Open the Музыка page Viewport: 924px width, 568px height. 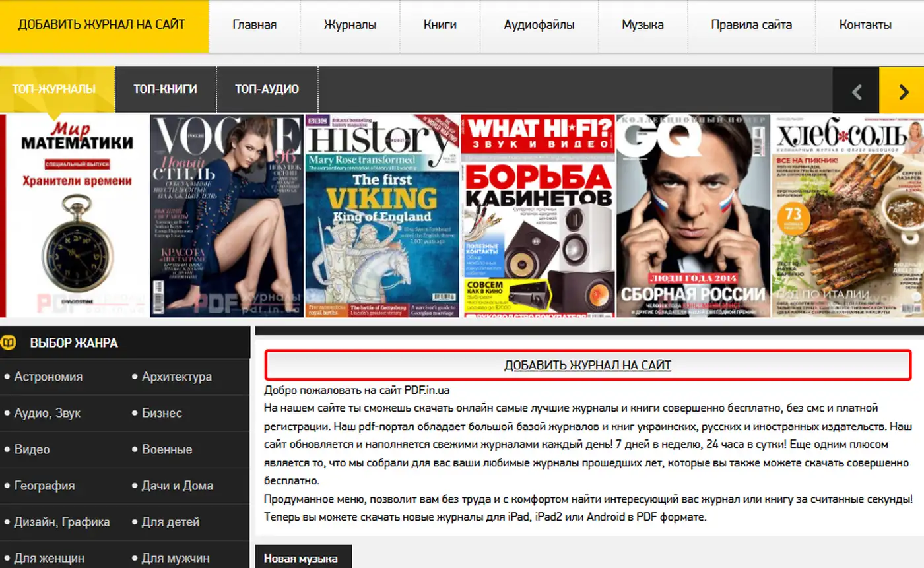[642, 25]
